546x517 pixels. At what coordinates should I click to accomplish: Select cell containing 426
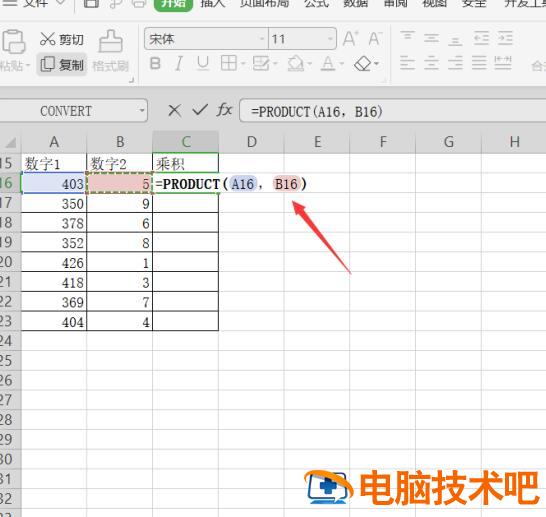click(54, 262)
